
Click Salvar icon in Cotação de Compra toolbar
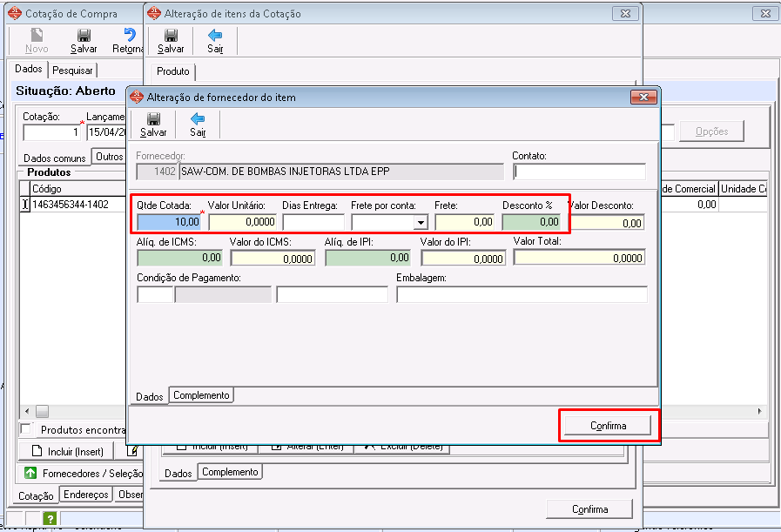[x=84, y=36]
